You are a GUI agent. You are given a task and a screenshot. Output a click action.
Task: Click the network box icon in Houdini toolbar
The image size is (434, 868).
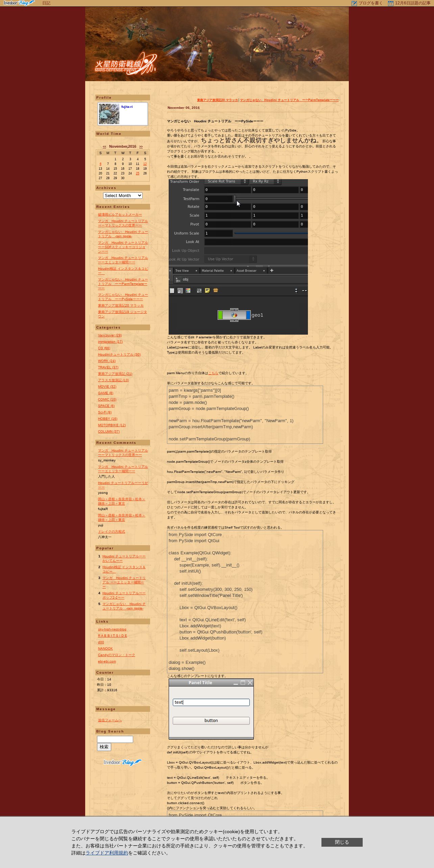pyautogui.click(x=199, y=291)
